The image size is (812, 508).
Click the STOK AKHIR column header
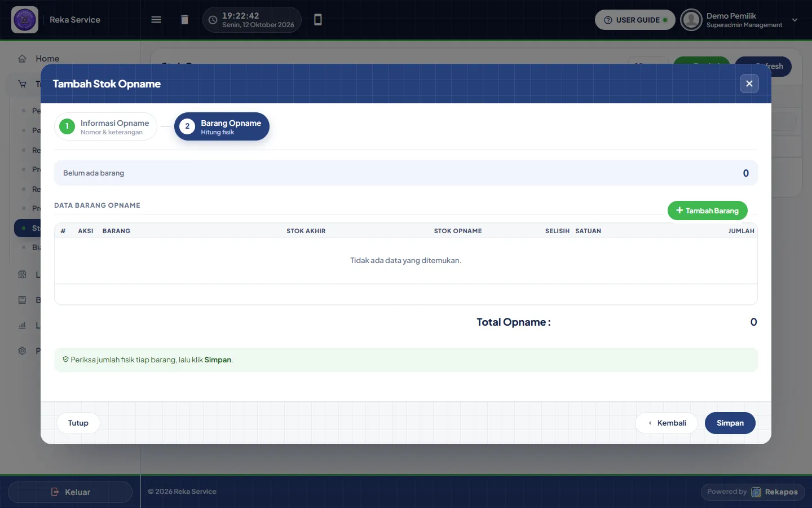click(306, 231)
